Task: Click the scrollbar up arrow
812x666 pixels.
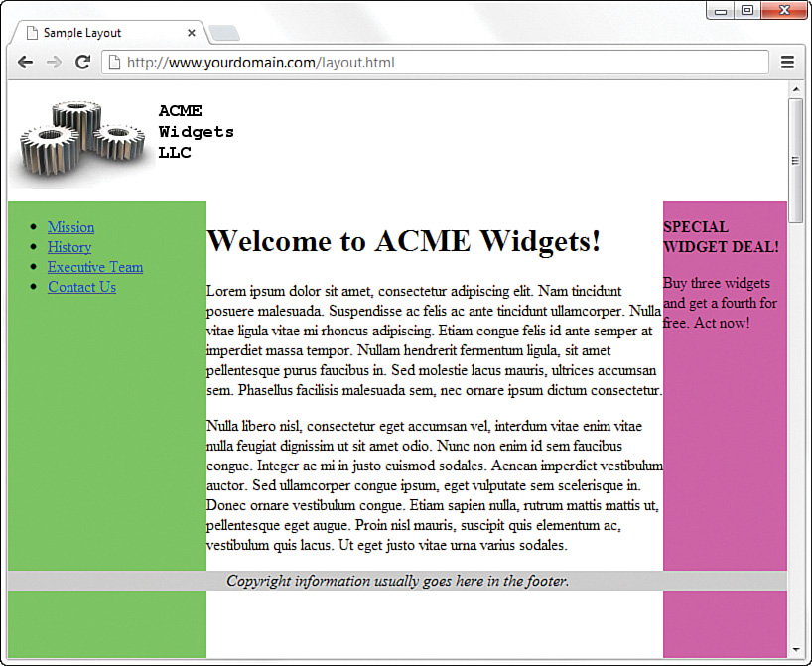Action: coord(796,88)
